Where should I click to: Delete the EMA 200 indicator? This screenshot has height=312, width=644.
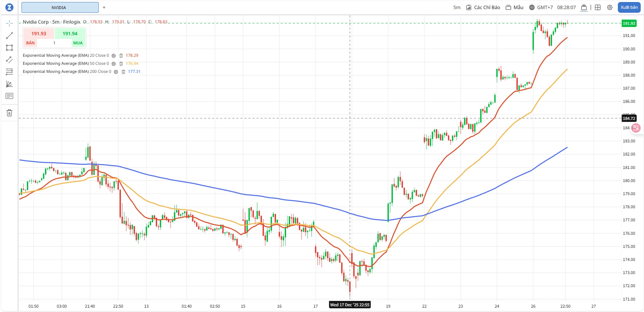(123, 72)
